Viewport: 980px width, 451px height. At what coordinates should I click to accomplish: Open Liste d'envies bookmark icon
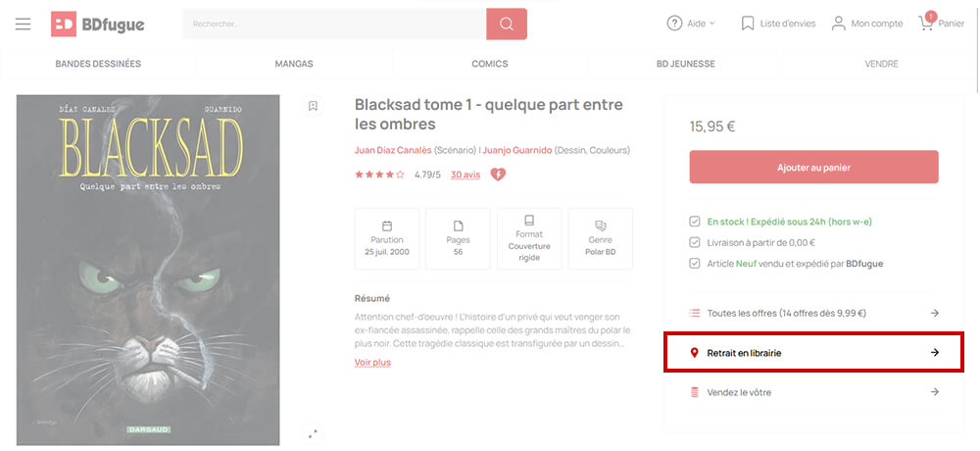coord(748,24)
